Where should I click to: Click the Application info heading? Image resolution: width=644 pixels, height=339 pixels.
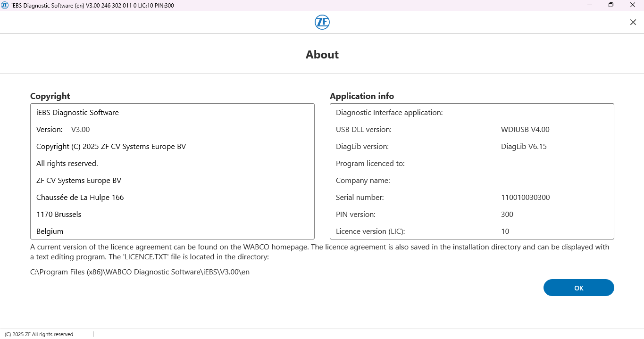pyautogui.click(x=362, y=96)
